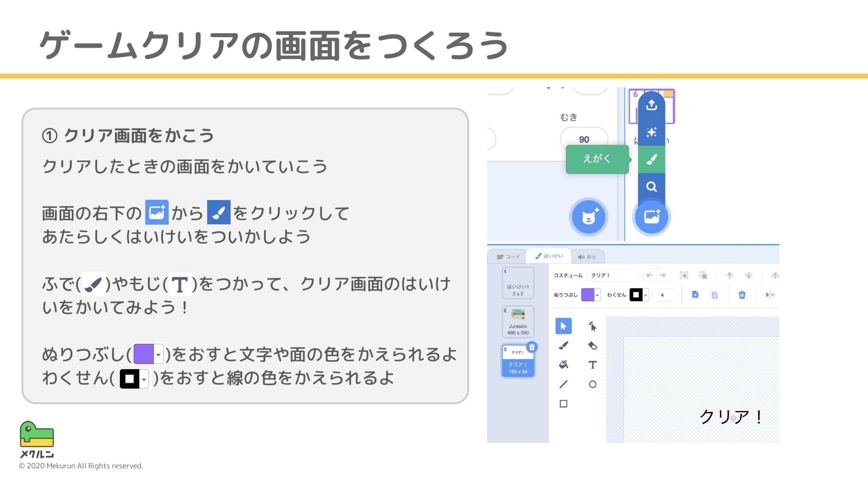
Task: Select the Circle tool
Action: 592,384
